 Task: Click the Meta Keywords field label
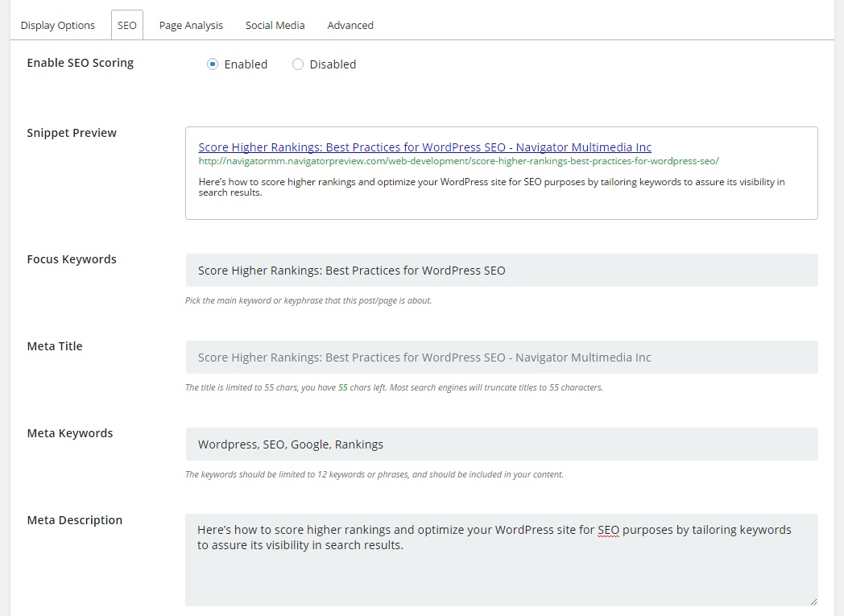(70, 433)
